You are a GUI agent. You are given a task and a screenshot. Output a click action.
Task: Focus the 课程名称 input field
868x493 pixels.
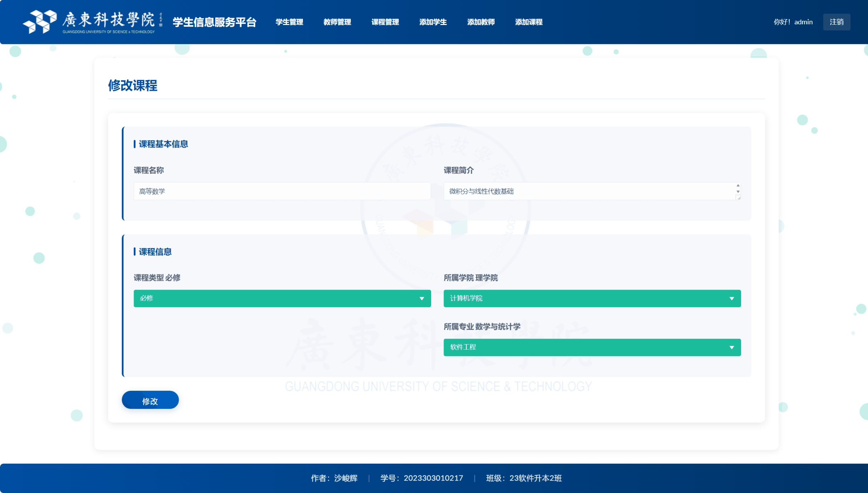pos(282,191)
